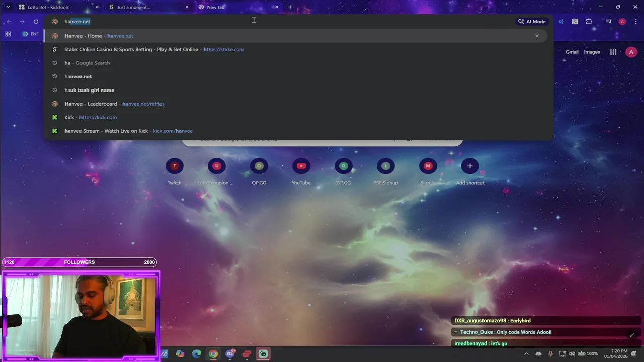Open the bookmarks apps grid icon
This screenshot has height=362, width=644.
tap(8, 34)
